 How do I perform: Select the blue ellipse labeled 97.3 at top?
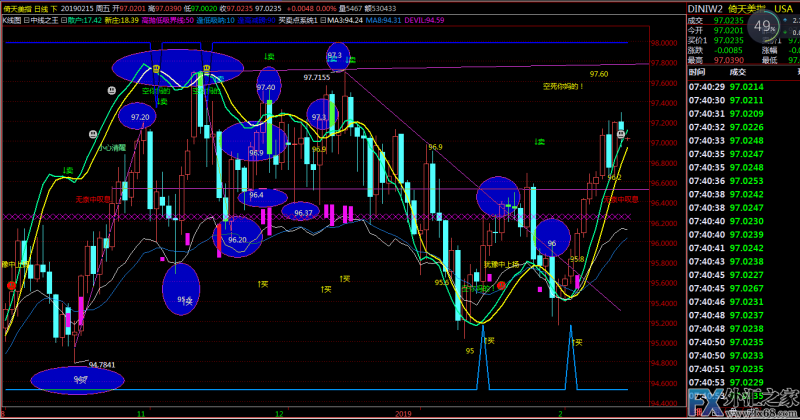point(336,56)
